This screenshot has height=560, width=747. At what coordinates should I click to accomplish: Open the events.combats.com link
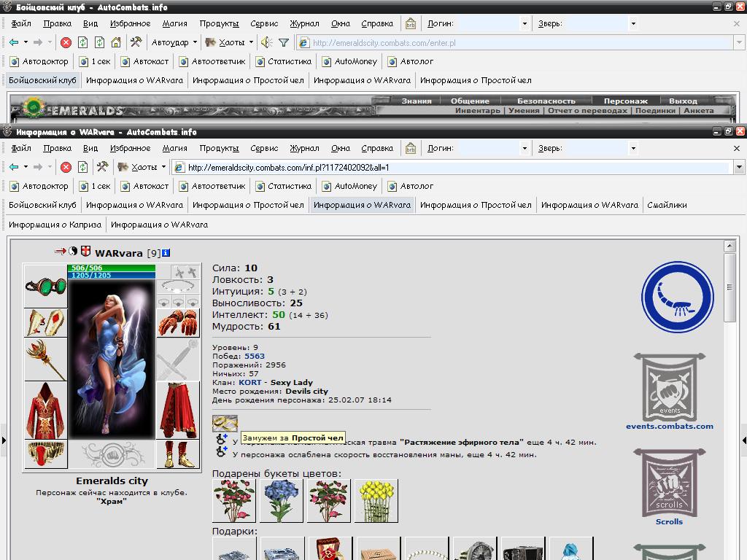670,426
